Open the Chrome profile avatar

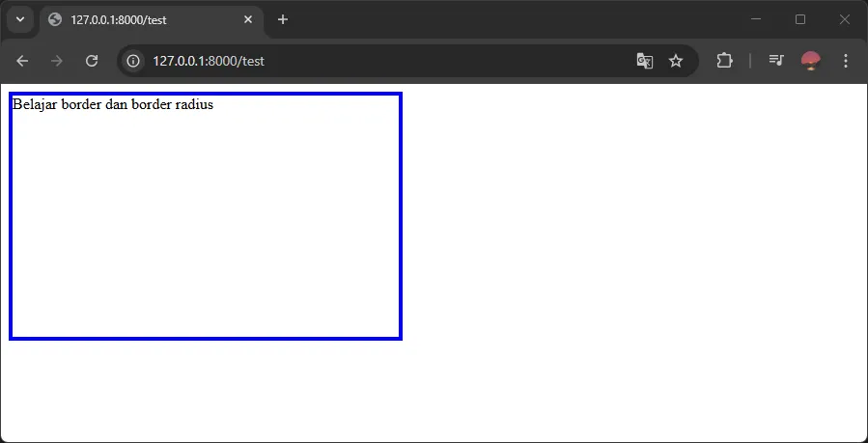pyautogui.click(x=811, y=61)
